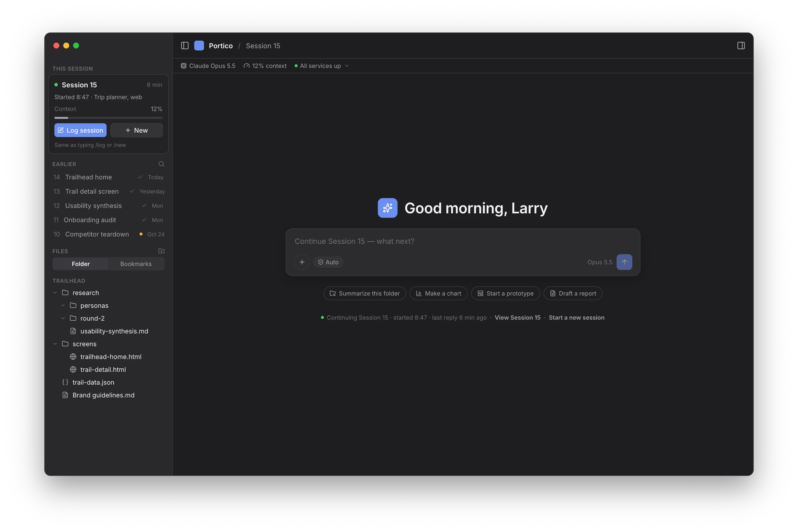Open session 11 Onboarding audit
Viewport: 798px width, 532px height.
[109, 220]
